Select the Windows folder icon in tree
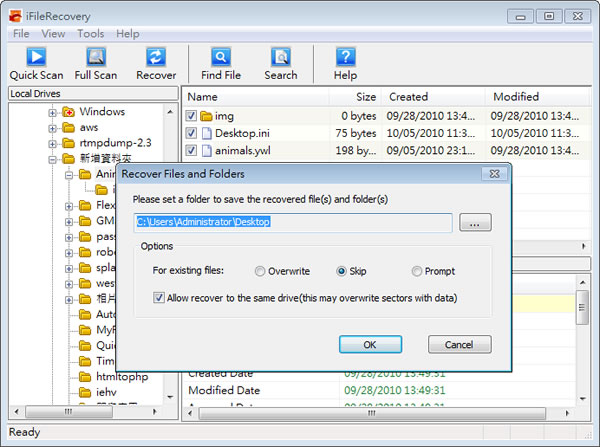 pyautogui.click(x=68, y=112)
